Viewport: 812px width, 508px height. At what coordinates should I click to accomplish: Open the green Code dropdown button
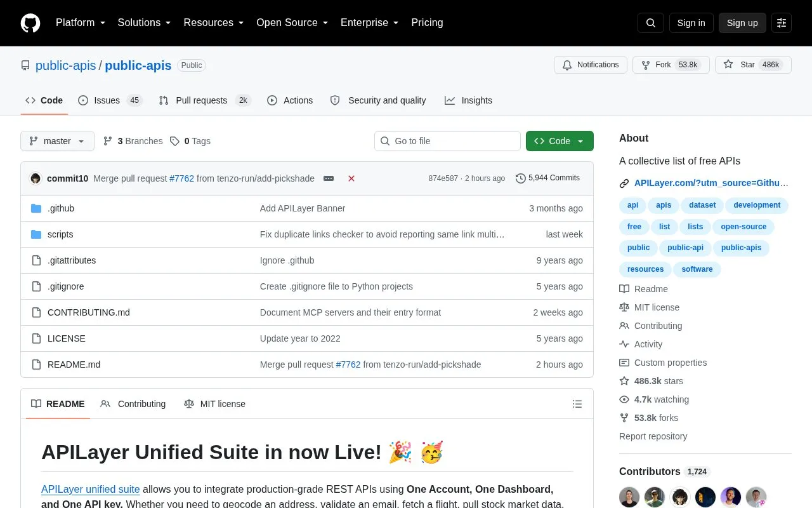click(560, 141)
